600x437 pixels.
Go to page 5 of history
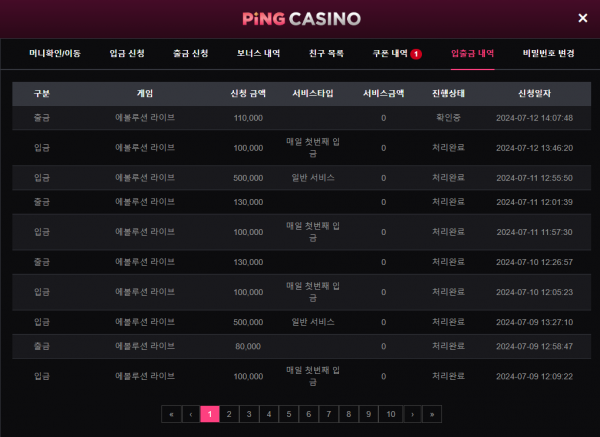[289, 414]
